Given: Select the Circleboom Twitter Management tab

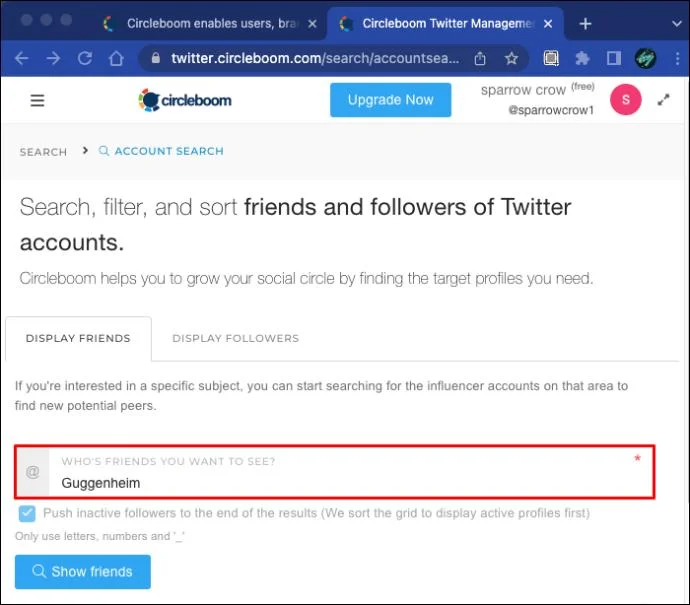Looking at the screenshot, I should pos(444,24).
